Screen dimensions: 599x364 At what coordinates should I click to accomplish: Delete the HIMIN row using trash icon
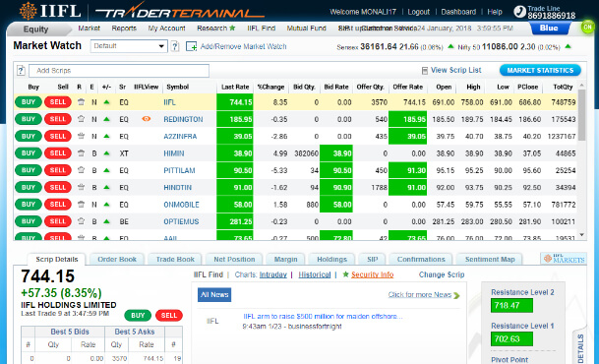coord(81,153)
